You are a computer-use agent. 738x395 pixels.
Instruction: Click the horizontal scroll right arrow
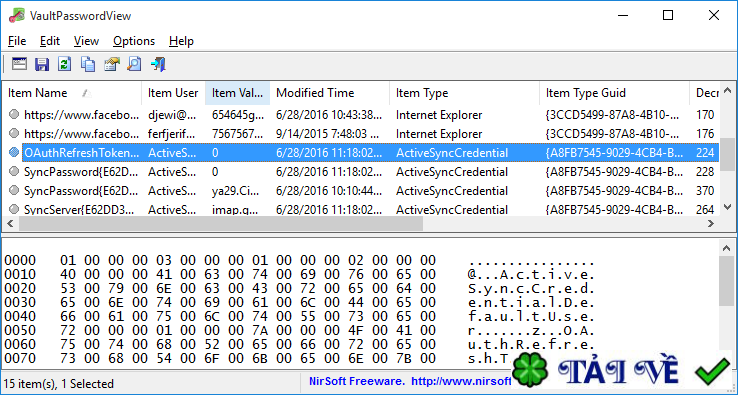(711, 224)
